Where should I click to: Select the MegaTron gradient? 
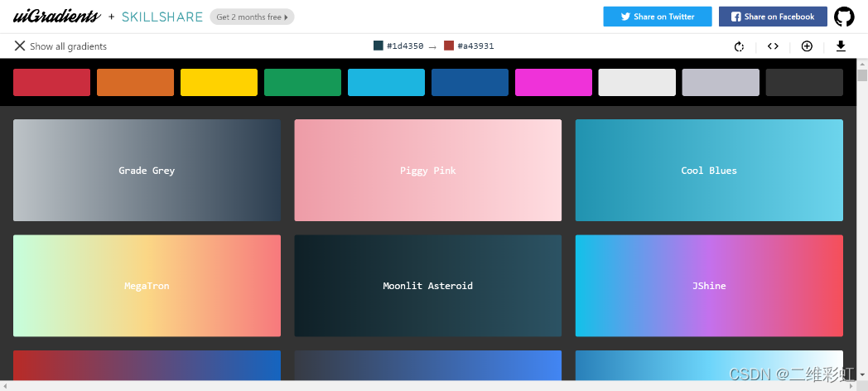[147, 286]
